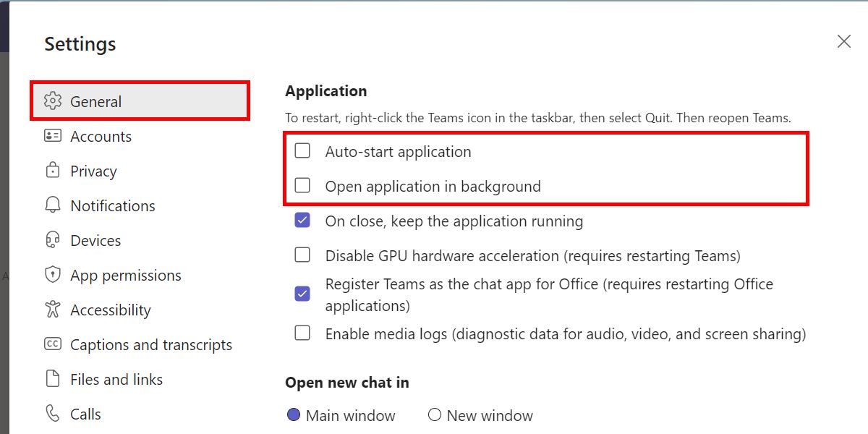The width and height of the screenshot is (868, 434).
Task: Select New window for opening chats
Action: [x=435, y=414]
